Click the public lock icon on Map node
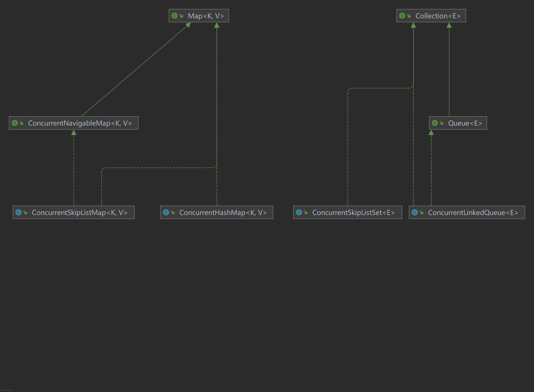Screen dimensions: 534x392 [x=181, y=16]
